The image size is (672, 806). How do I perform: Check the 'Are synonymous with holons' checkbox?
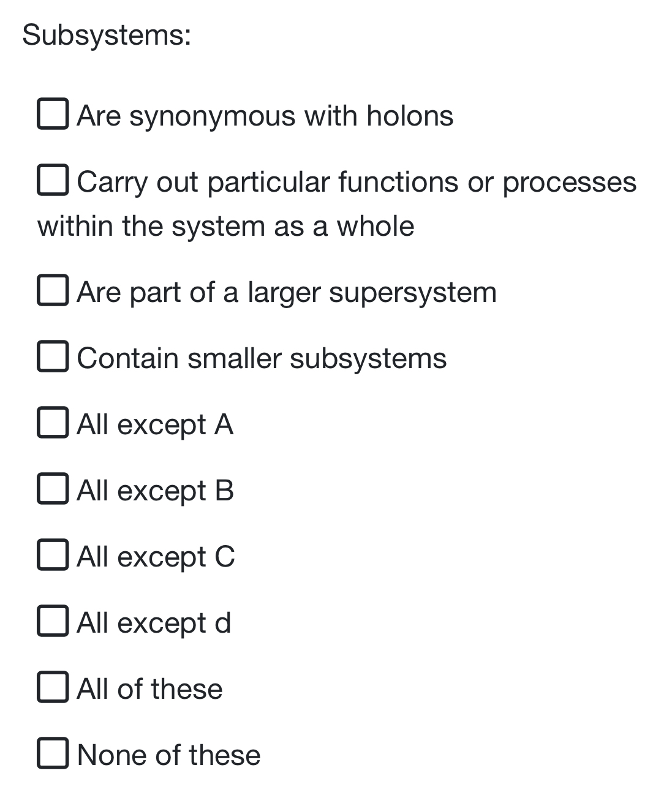click(x=53, y=113)
